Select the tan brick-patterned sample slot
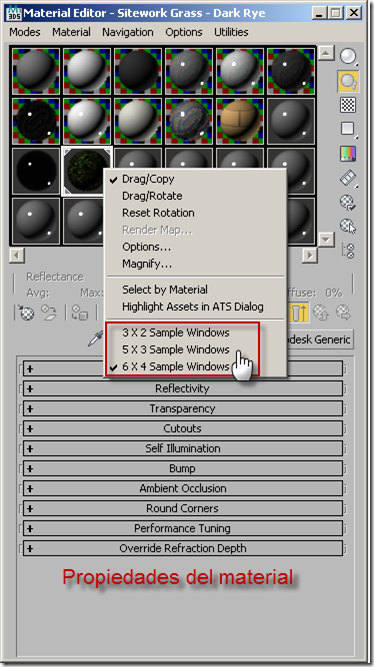 [240, 121]
